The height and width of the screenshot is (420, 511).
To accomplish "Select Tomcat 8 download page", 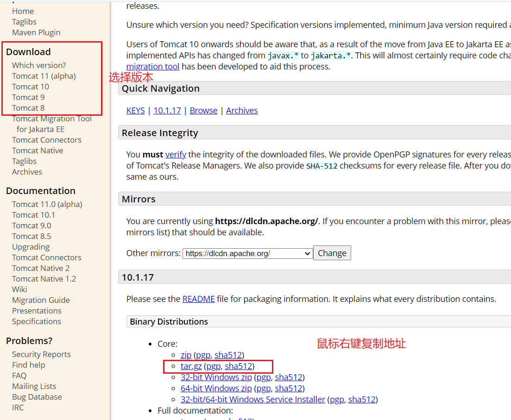I will [28, 108].
